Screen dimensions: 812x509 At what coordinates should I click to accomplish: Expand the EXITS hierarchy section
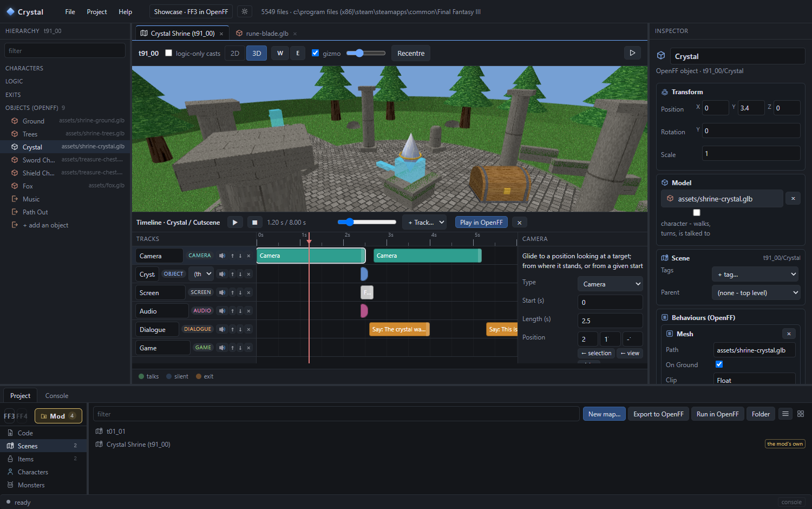click(13, 95)
